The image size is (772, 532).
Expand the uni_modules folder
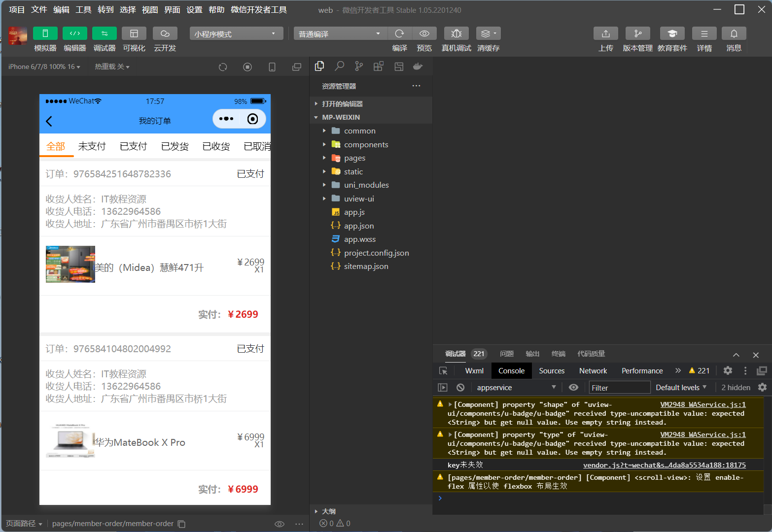[372, 185]
